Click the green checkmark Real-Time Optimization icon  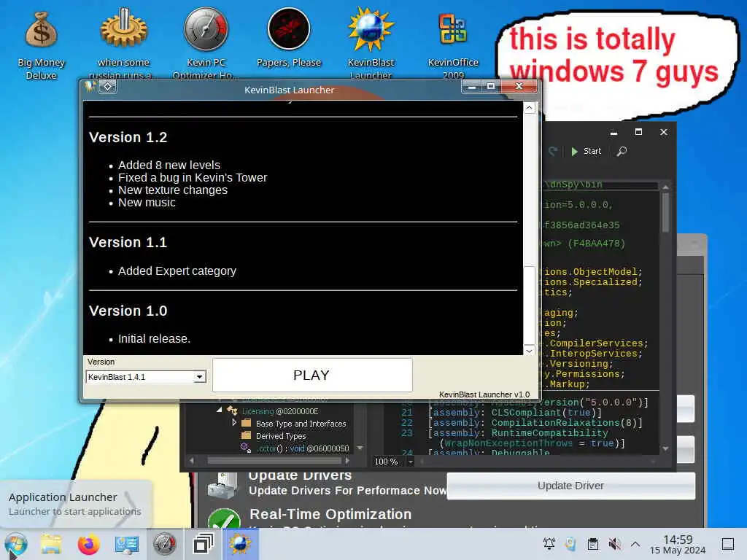pyautogui.click(x=224, y=518)
